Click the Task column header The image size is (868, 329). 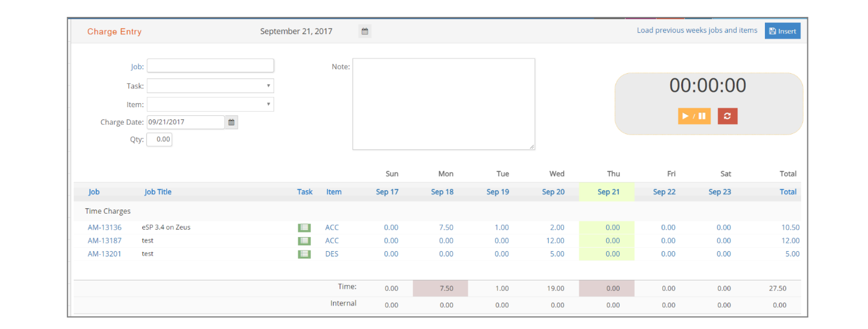pyautogui.click(x=305, y=192)
